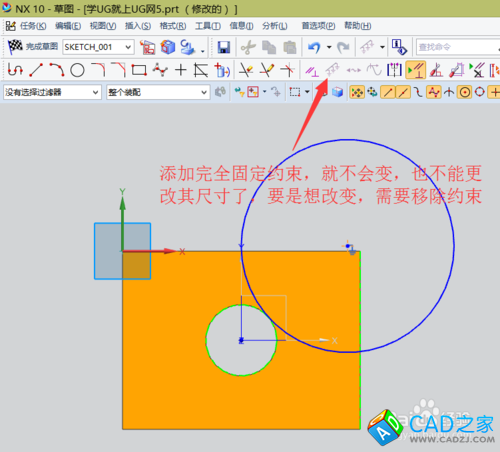Expand the 没有选择过滤器 selection filter dropdown

(x=52, y=92)
